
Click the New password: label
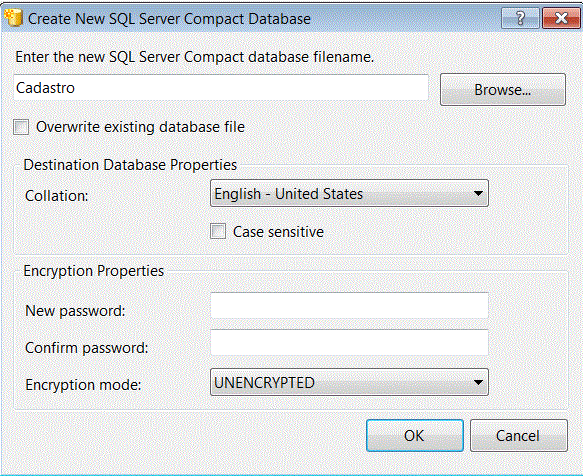(75, 311)
